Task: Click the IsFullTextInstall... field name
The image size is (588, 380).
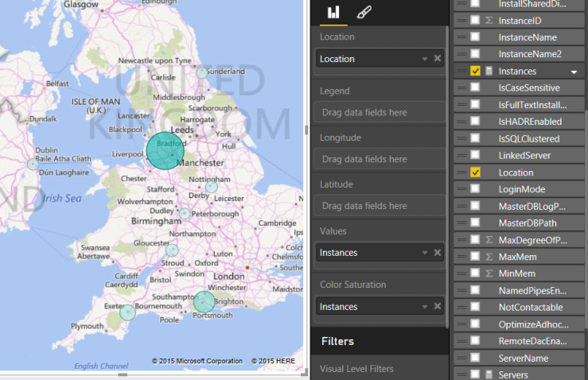Action: tap(532, 105)
